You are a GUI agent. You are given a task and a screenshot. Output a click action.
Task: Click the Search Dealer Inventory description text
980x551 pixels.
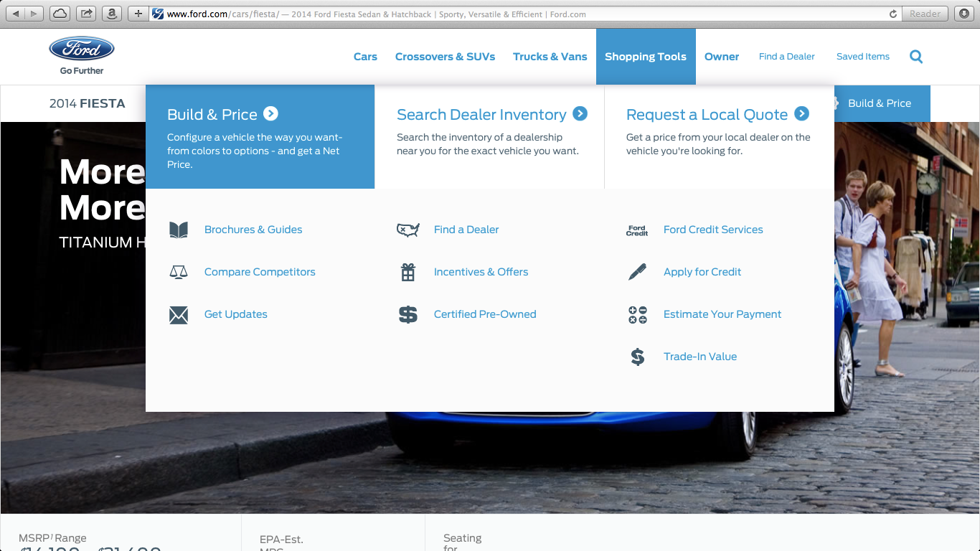(x=487, y=144)
